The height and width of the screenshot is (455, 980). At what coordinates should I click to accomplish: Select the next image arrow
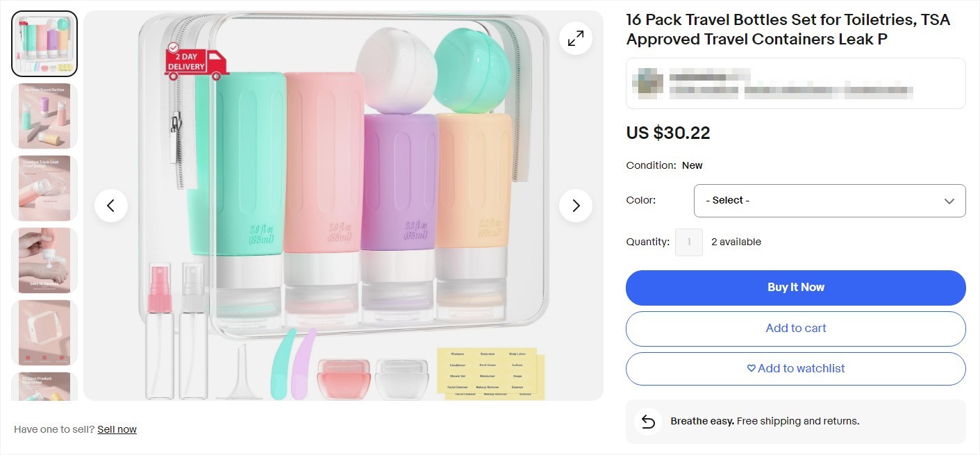point(575,205)
